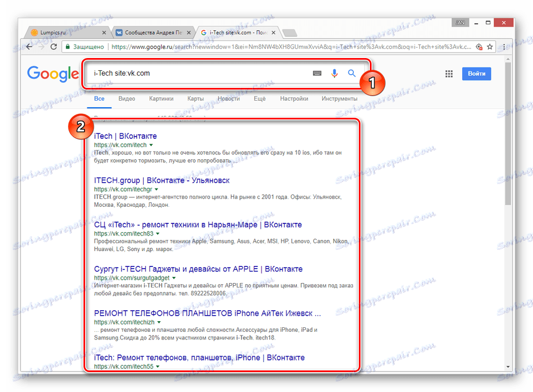The width and height of the screenshot is (533, 392).
Task: Click the browser back arrow
Action: tap(29, 46)
